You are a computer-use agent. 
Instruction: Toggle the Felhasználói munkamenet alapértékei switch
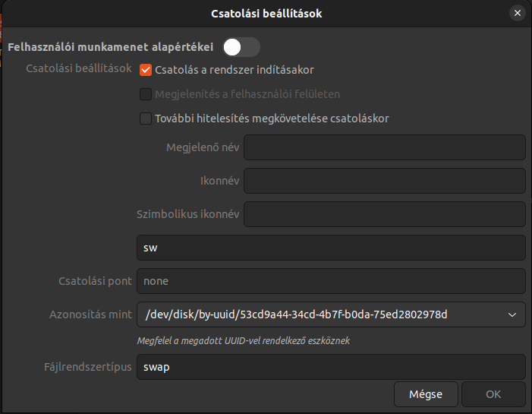coord(241,47)
